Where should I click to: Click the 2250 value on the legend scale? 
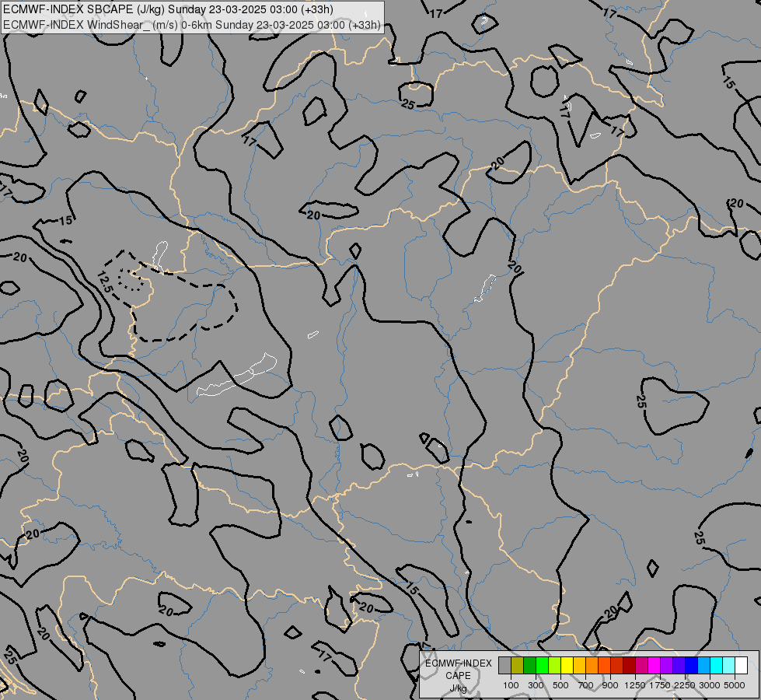(685, 685)
